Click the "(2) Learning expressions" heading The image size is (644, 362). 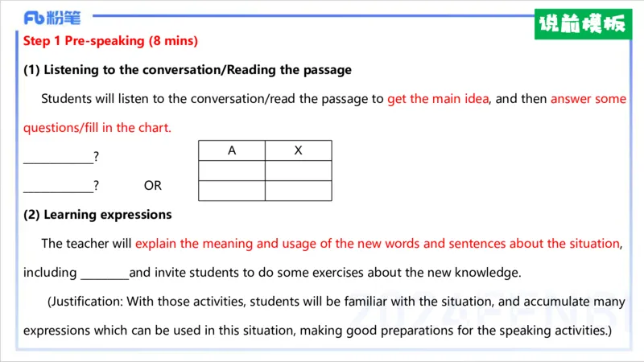[97, 215]
